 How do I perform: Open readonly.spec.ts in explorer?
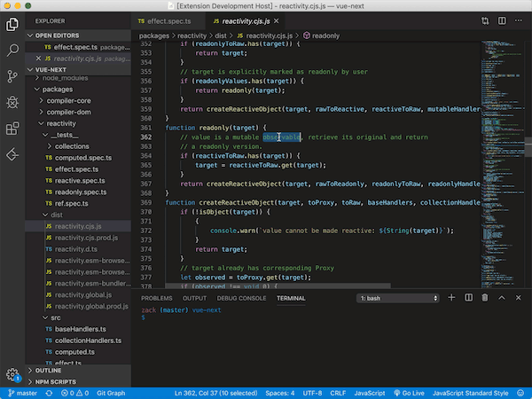(x=78, y=192)
